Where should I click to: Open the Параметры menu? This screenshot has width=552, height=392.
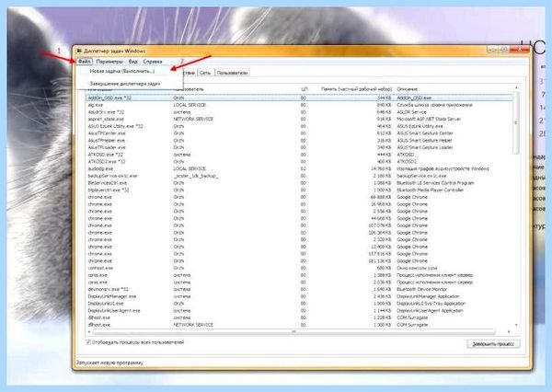tap(109, 62)
